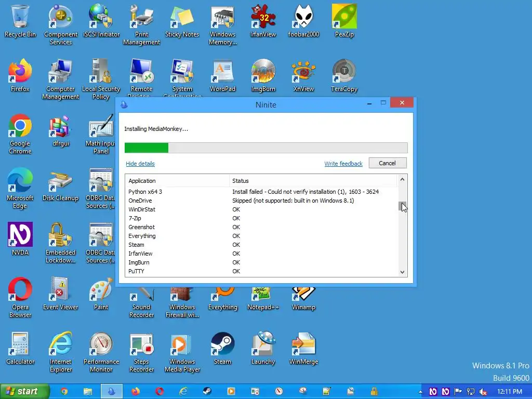
Task: Cancel the Ninite installation
Action: 387,163
